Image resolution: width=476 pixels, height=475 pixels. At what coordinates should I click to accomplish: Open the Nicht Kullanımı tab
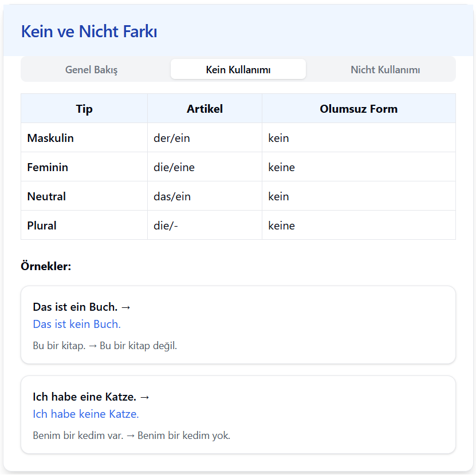point(385,69)
